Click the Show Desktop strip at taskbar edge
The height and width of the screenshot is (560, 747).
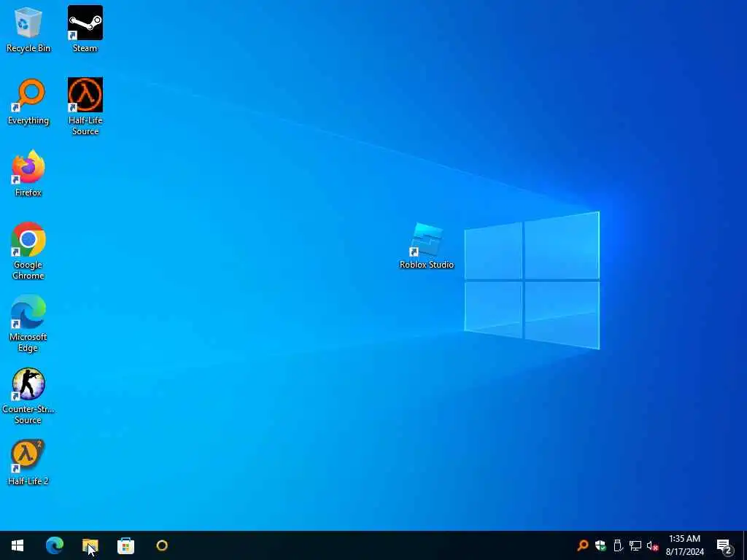pos(745,545)
